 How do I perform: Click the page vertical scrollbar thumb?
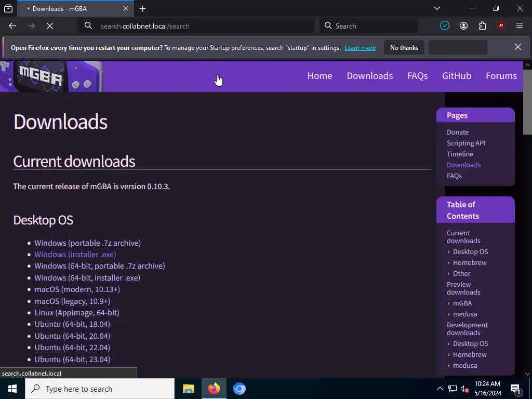coord(527,102)
